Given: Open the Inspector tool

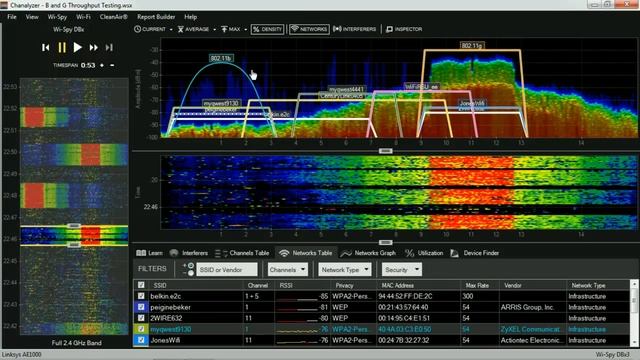Looking at the screenshot, I should (404, 29).
